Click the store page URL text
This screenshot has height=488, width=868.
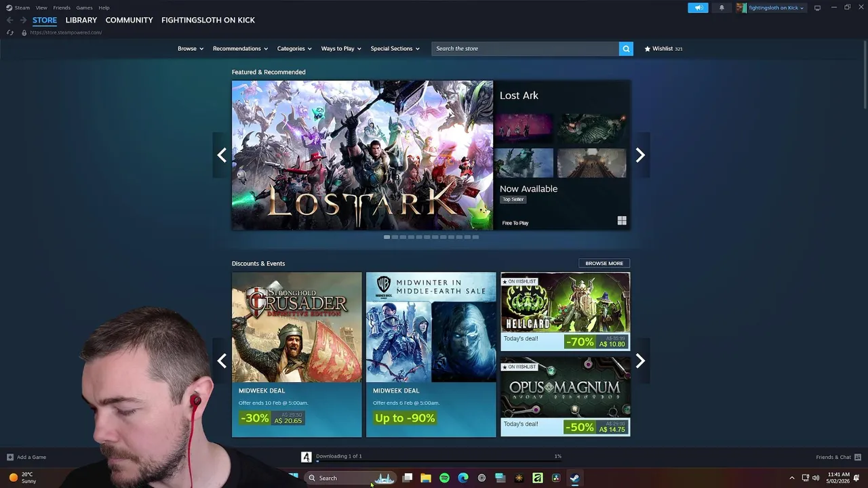(x=66, y=33)
